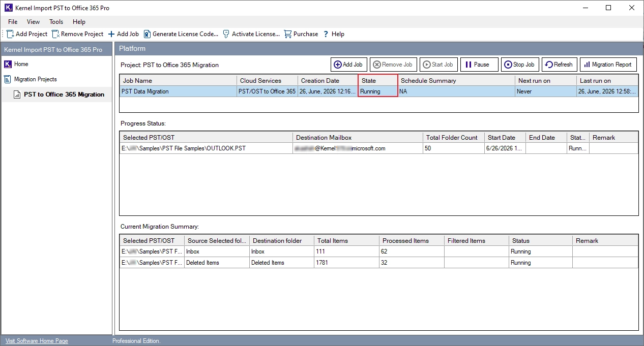Click the Purchase cart icon
Screen dimensions: 644x346
pos(288,34)
